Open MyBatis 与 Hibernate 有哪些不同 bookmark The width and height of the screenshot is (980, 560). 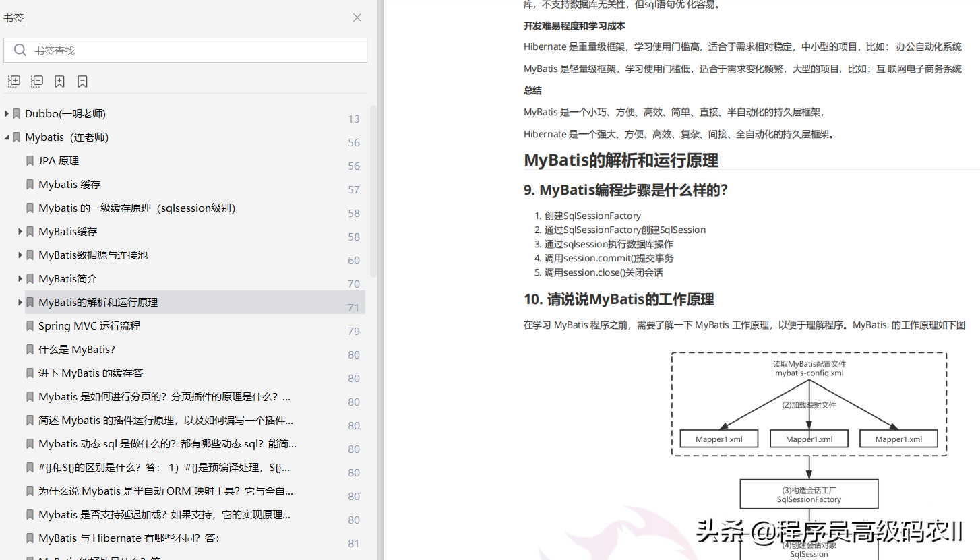pos(129,538)
